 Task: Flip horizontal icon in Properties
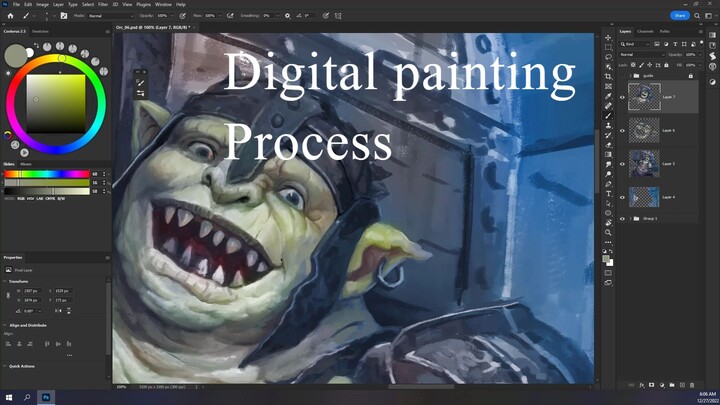click(58, 311)
